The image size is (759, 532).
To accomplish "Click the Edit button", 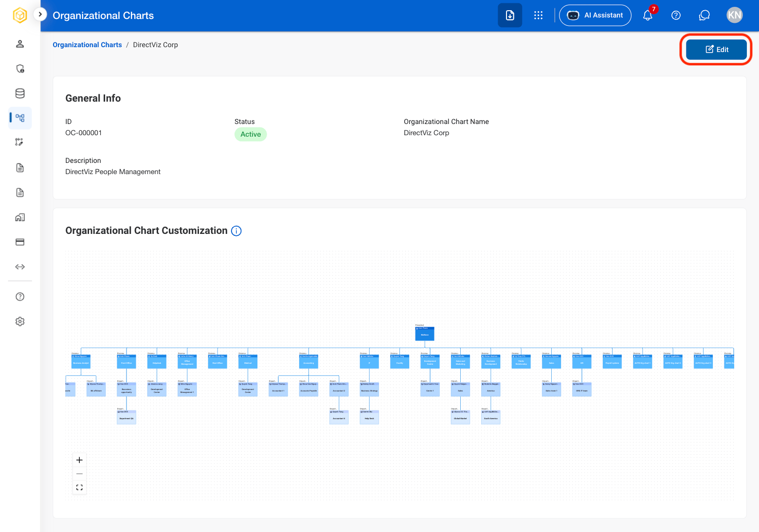I will [x=716, y=50].
